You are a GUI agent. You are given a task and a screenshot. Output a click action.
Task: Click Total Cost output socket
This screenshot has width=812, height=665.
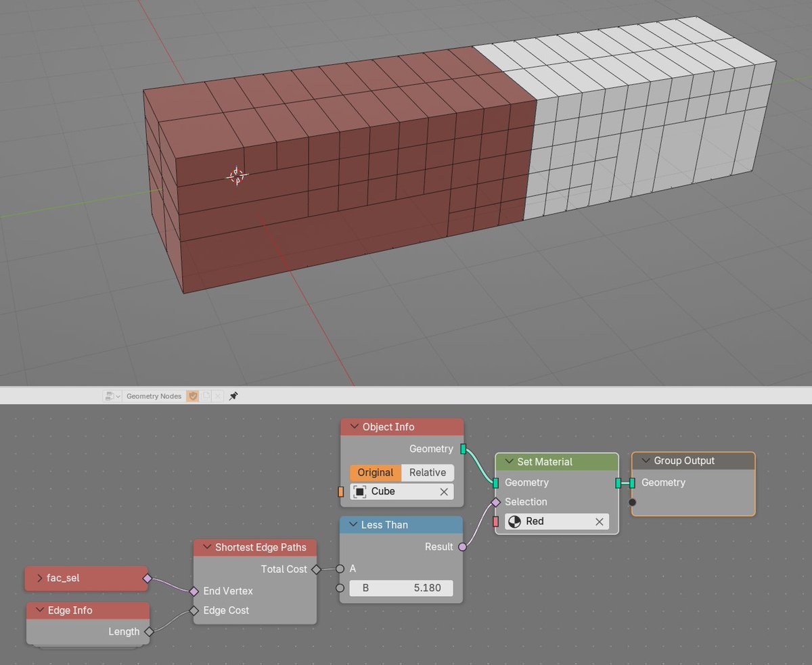(316, 569)
